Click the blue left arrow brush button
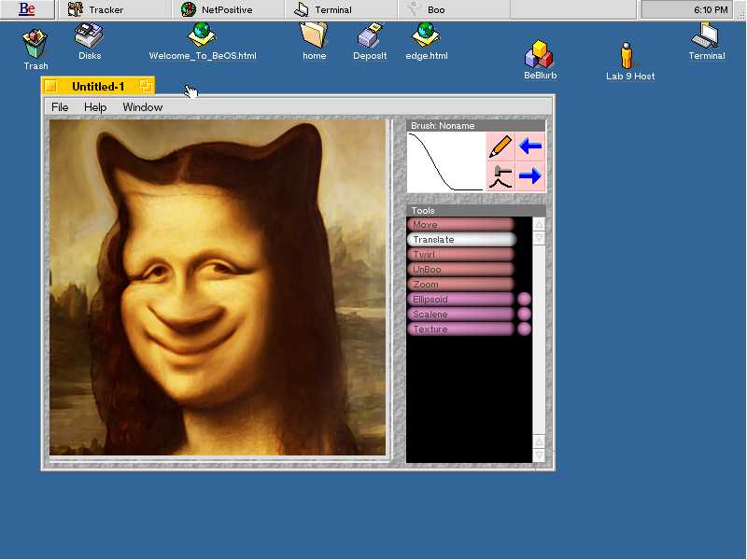747x560 pixels. tap(530, 147)
